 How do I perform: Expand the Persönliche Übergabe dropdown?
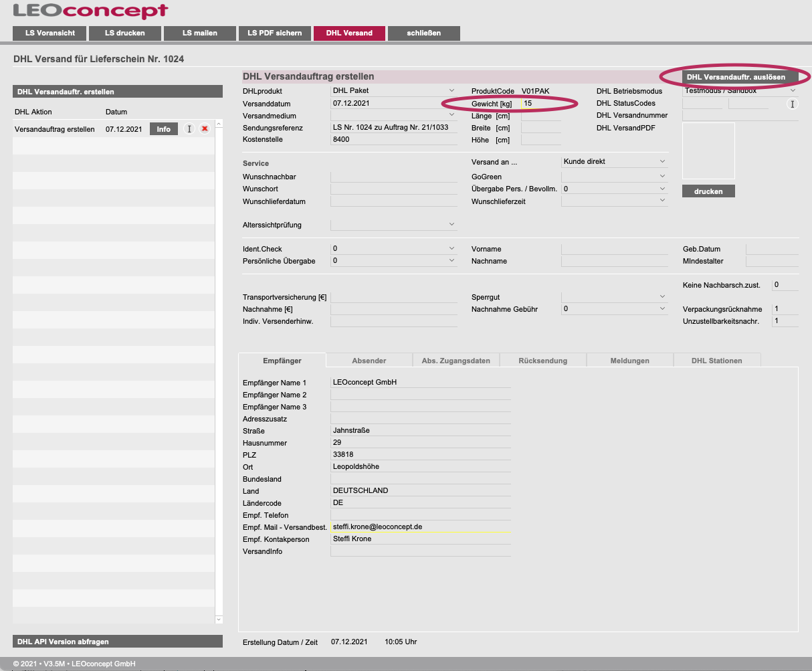452,260
